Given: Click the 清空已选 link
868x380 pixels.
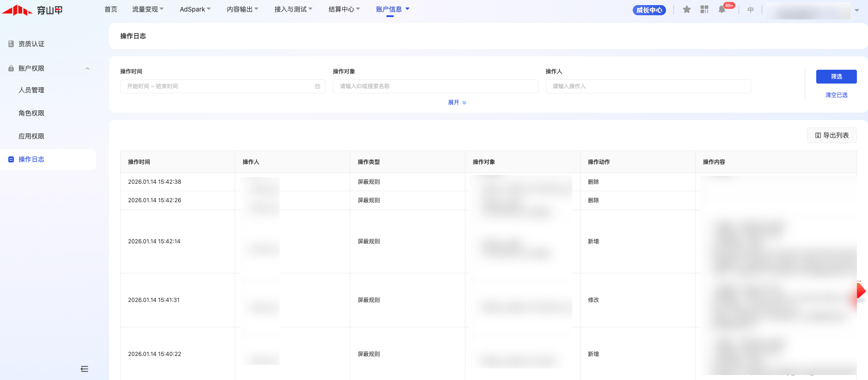Looking at the screenshot, I should (x=836, y=95).
